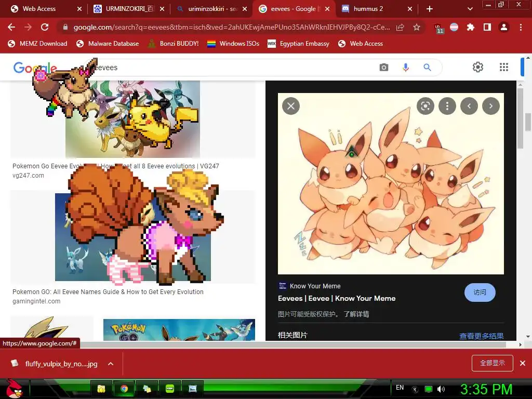The height and width of the screenshot is (399, 532).
Task: Click the EN language indicator
Action: tap(400, 388)
